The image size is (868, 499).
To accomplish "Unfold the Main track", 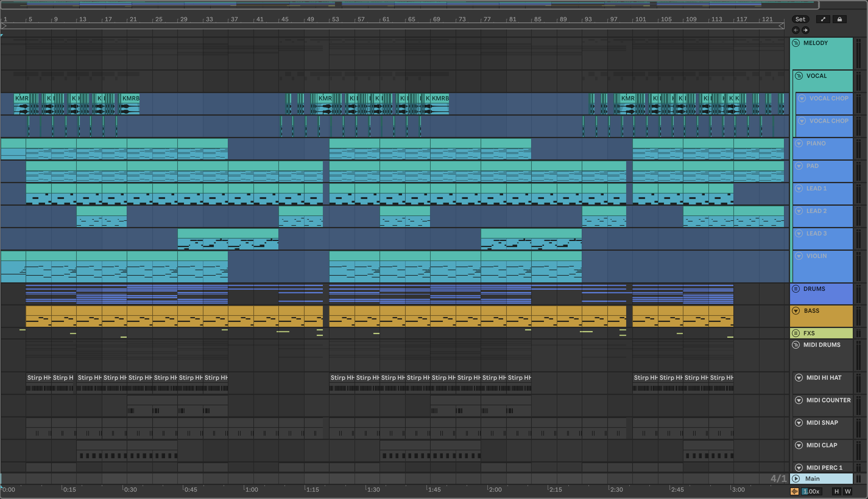I will (796, 479).
